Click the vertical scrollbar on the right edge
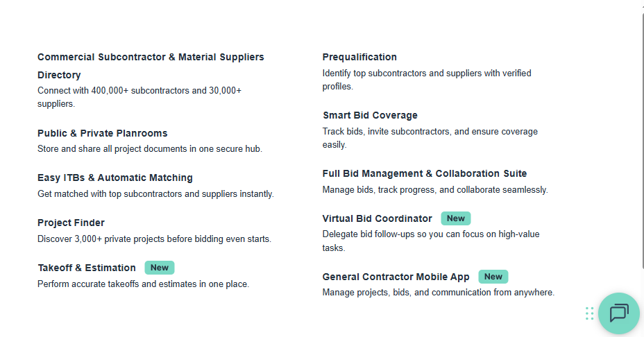 coord(641,139)
